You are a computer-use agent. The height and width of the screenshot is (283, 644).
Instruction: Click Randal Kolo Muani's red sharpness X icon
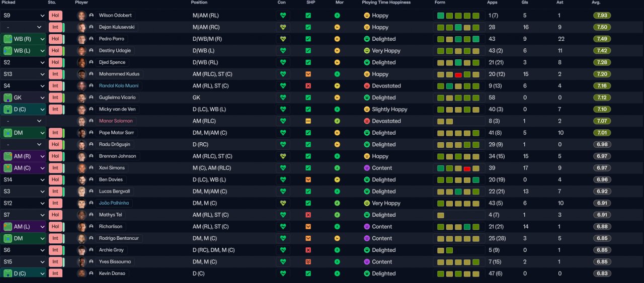click(x=308, y=86)
